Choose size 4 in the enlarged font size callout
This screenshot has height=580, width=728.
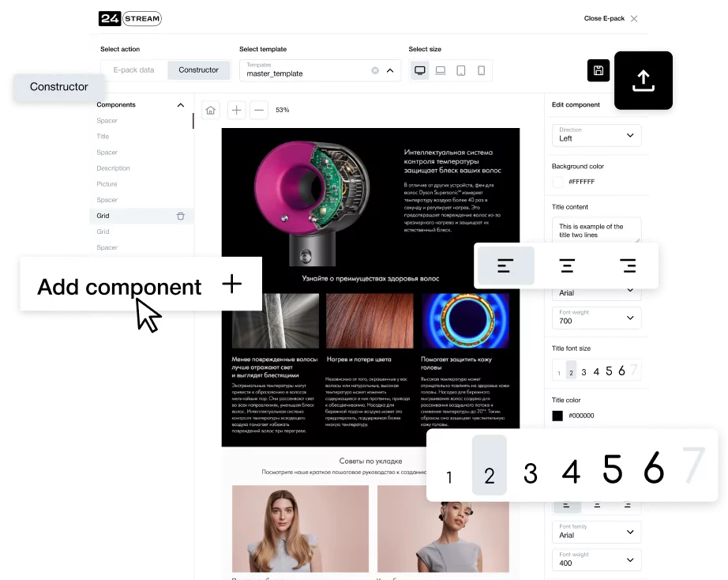click(x=571, y=471)
